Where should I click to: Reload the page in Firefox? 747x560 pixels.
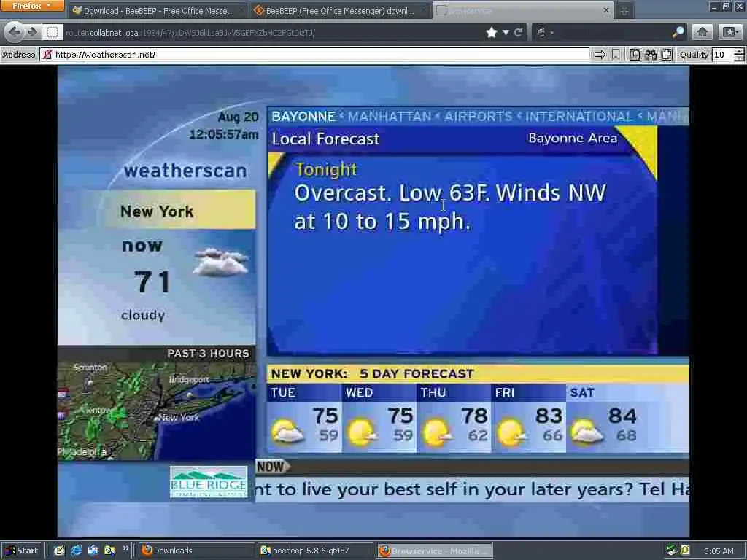pyautogui.click(x=519, y=32)
